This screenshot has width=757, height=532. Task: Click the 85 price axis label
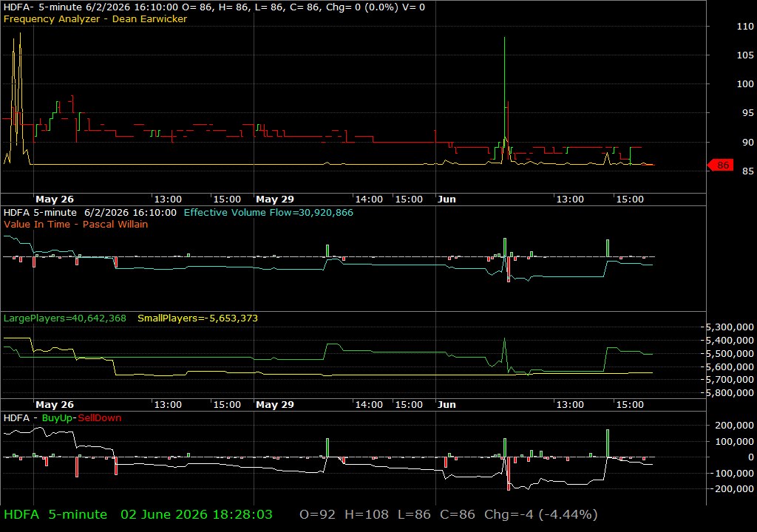[747, 171]
